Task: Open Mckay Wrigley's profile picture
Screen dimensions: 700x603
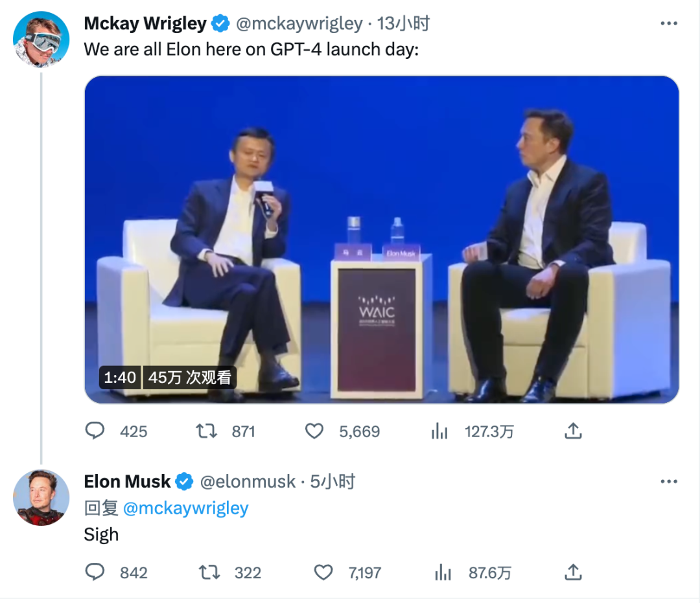Action: (41, 39)
